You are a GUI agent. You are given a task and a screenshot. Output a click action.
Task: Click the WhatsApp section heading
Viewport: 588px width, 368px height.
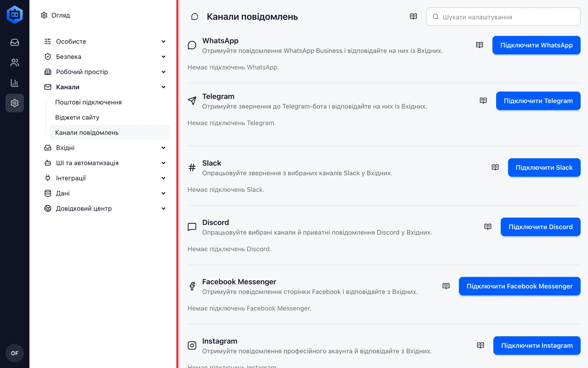(220, 41)
